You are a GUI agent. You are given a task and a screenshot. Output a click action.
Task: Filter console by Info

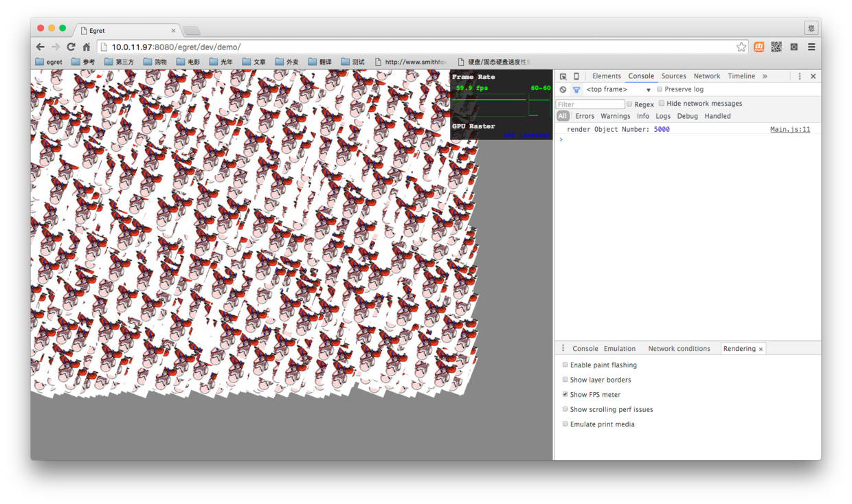point(643,116)
